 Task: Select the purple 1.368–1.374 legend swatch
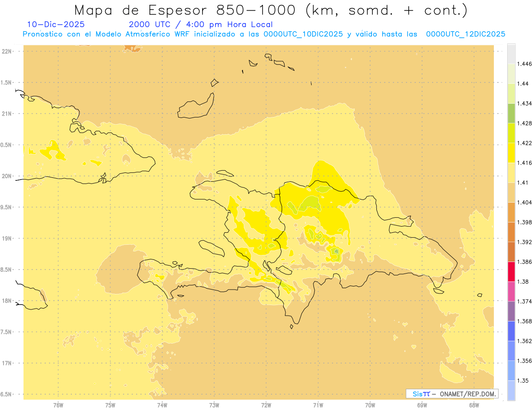511,311
